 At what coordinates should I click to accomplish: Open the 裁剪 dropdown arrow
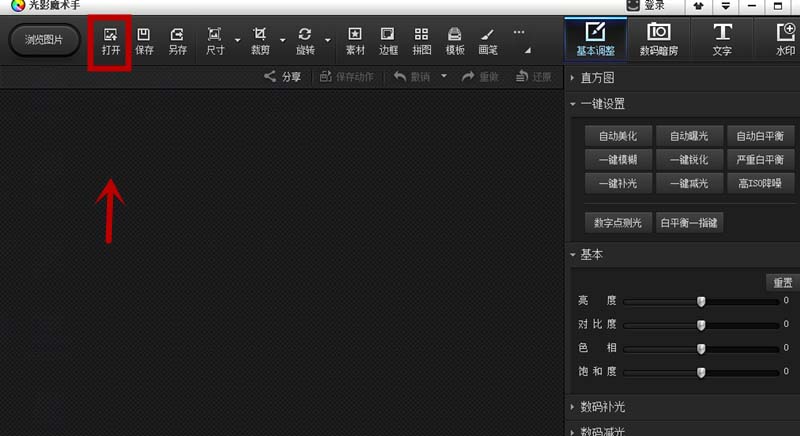[283, 40]
